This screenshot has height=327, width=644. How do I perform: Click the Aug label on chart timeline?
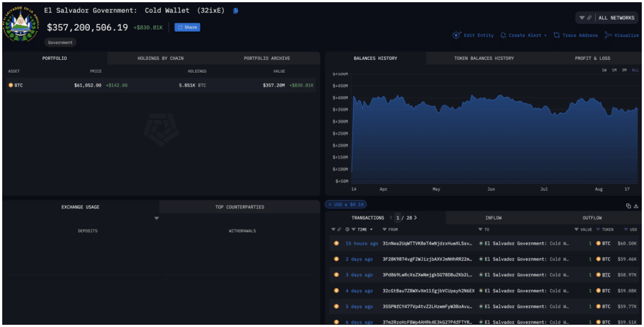pyautogui.click(x=599, y=190)
